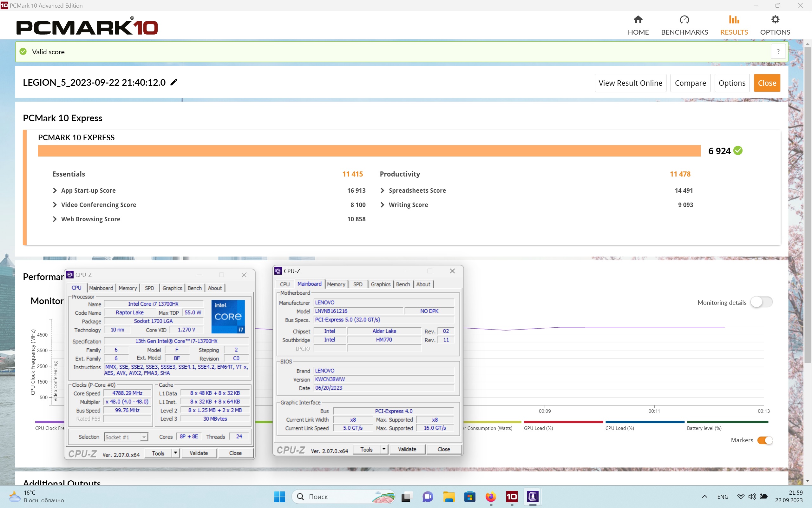Edit the result name with pencil icon
The image size is (812, 508).
tap(174, 82)
